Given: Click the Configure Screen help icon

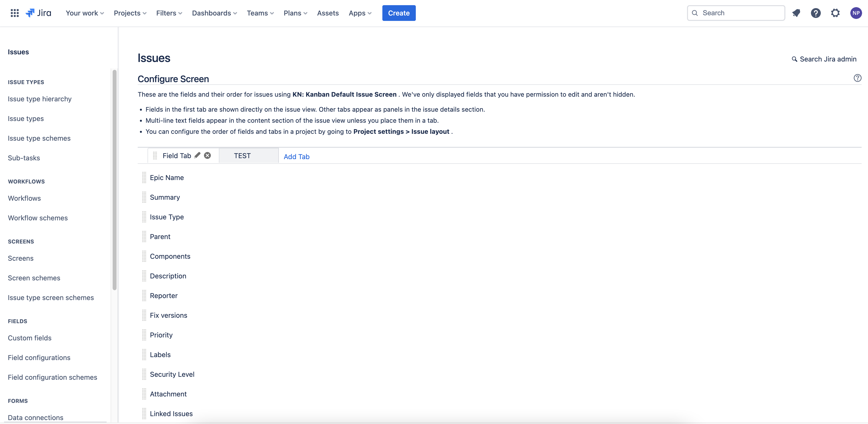Looking at the screenshot, I should pos(857,78).
